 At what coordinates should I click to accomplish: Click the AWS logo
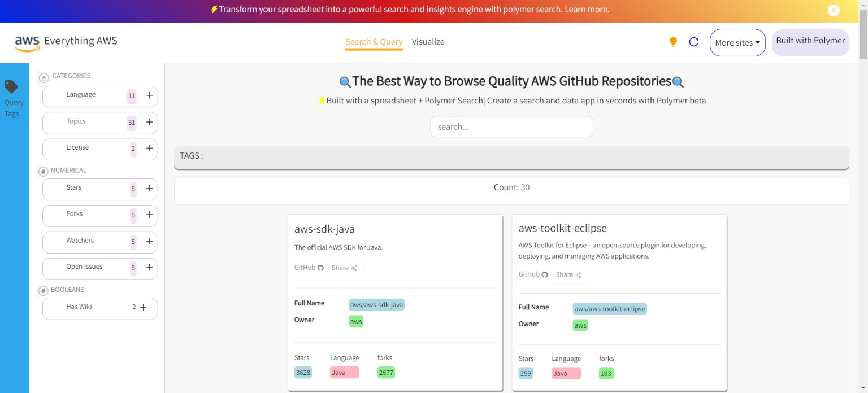27,42
